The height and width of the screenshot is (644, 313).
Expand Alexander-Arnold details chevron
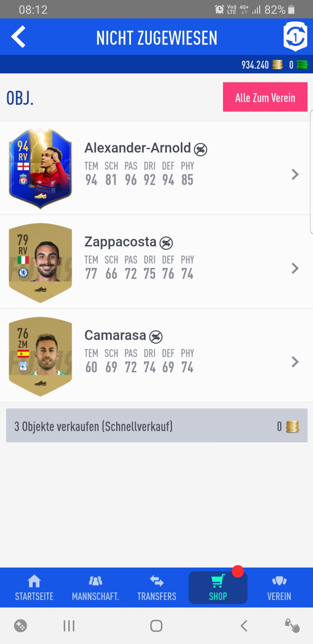[295, 174]
